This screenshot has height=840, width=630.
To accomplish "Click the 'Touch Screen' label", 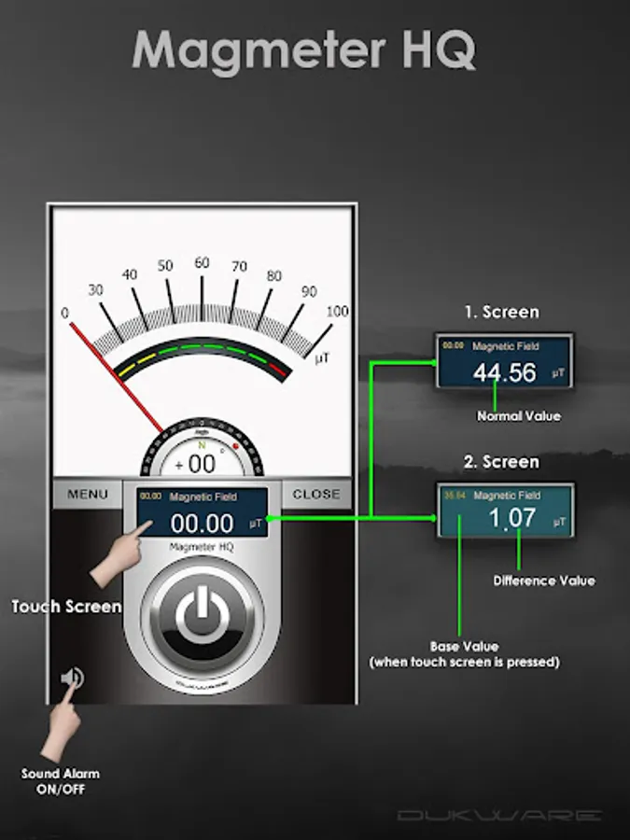I will tap(67, 607).
